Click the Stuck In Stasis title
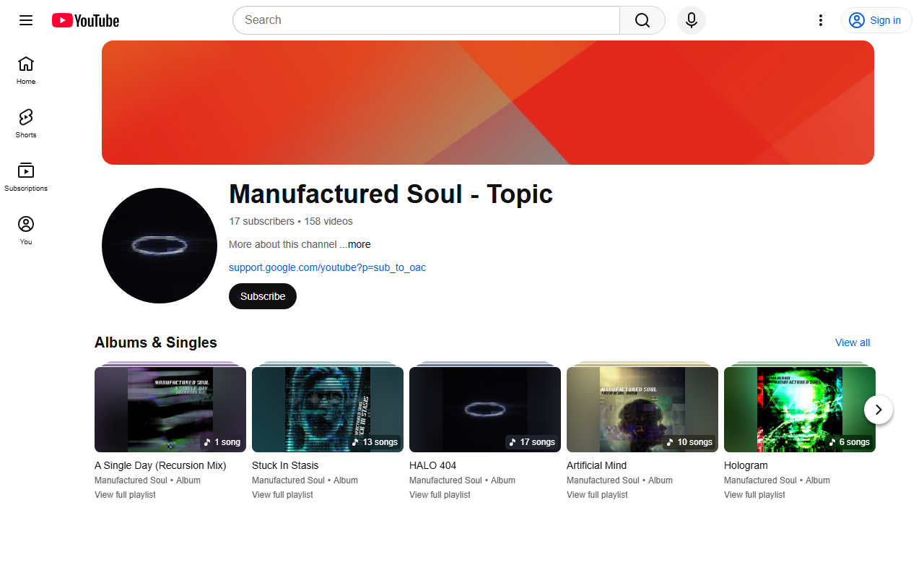The width and height of the screenshot is (924, 578). tap(285, 465)
